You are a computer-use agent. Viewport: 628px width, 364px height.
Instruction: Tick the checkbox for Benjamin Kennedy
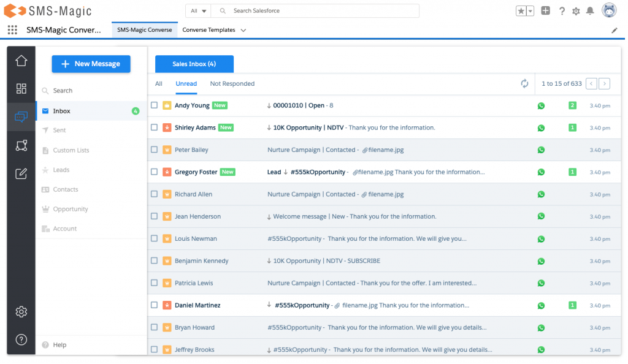tap(154, 260)
